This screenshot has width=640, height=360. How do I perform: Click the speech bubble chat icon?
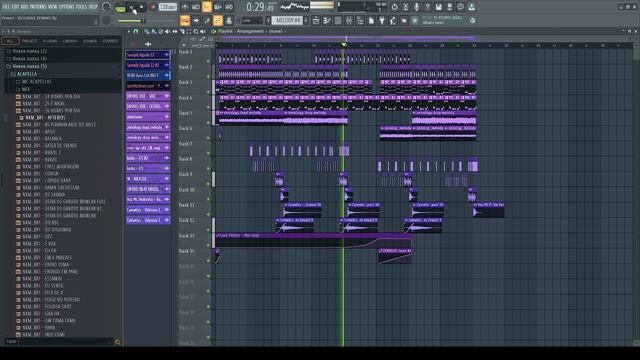point(460,7)
